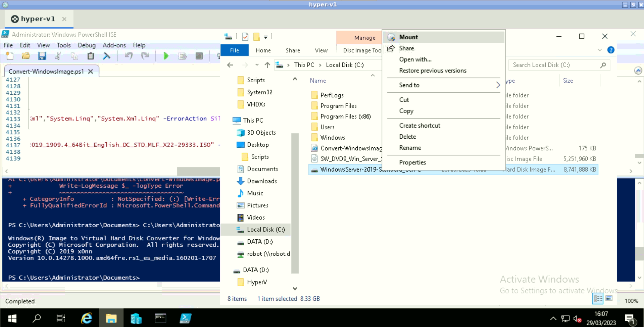The height and width of the screenshot is (327, 644).
Task: Save the script with the floppy disk icon
Action: (42, 56)
